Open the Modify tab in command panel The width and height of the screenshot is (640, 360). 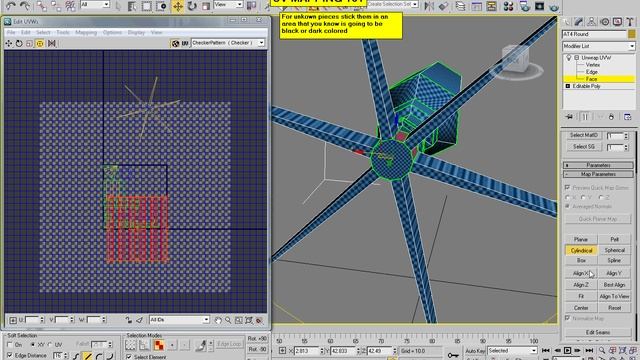(579, 22)
